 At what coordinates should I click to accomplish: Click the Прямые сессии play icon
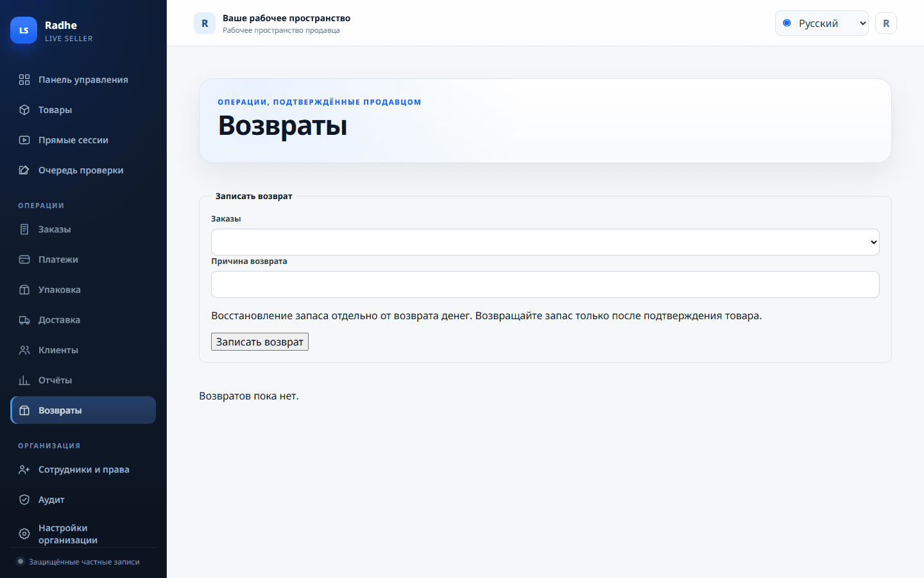24,140
